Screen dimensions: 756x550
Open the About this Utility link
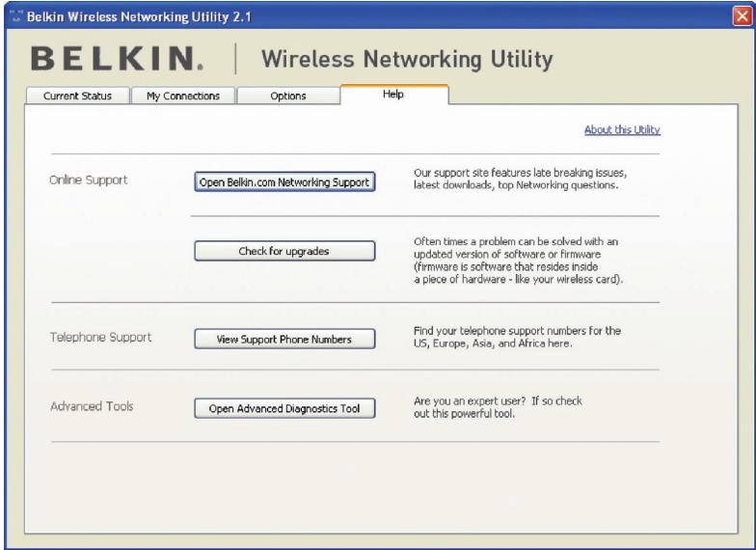pos(622,129)
